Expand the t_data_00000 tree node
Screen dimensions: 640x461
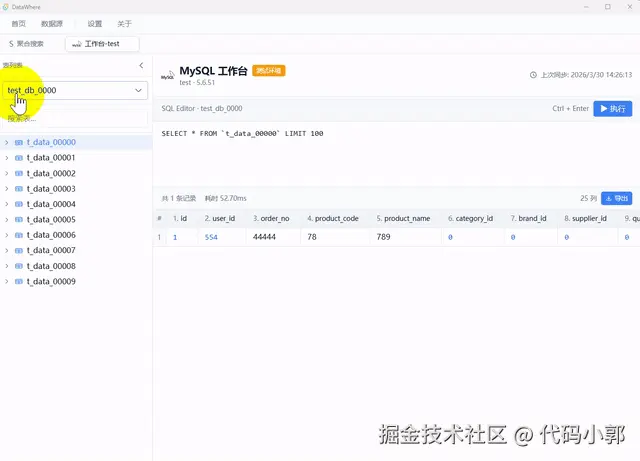pos(7,142)
